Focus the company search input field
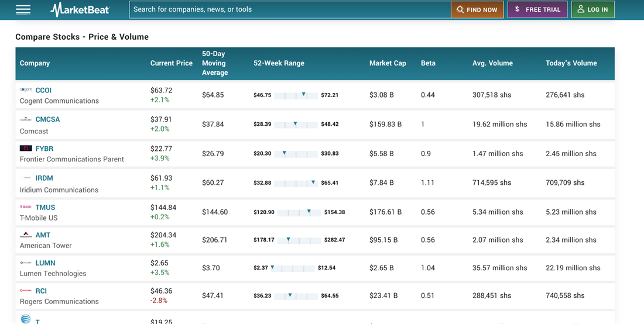 pos(290,9)
